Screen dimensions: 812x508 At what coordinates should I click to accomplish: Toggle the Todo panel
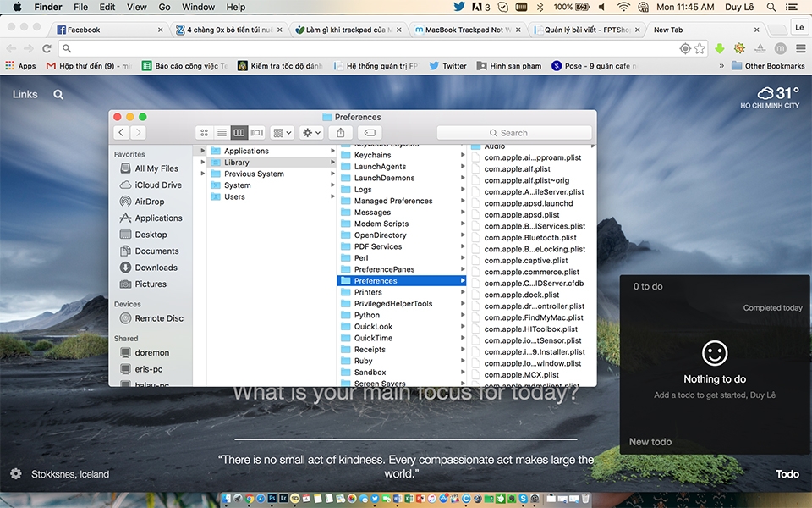787,474
